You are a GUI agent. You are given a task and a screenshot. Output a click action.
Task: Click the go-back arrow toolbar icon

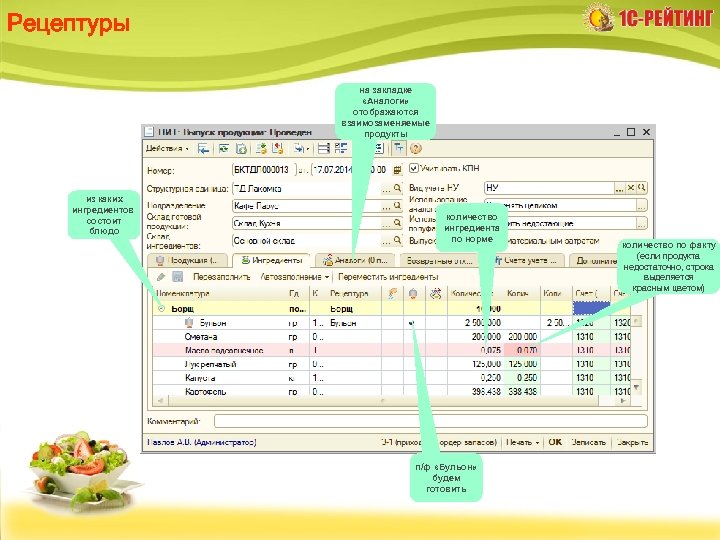point(203,148)
